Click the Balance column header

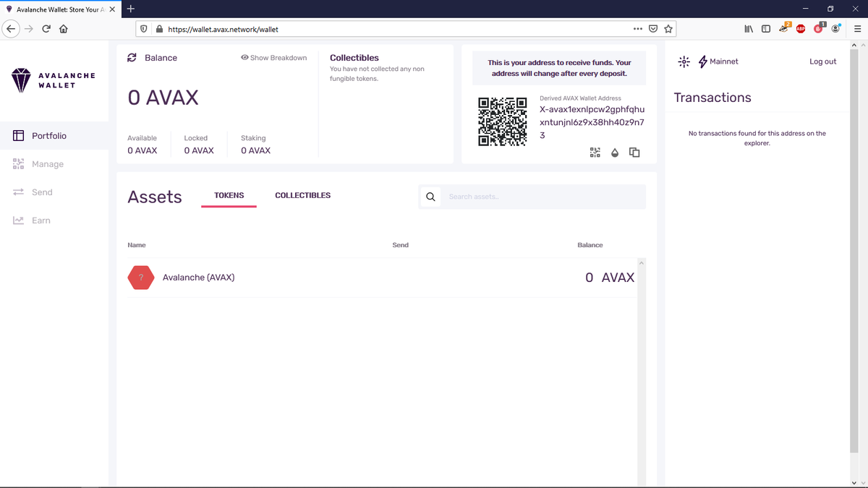coord(590,245)
